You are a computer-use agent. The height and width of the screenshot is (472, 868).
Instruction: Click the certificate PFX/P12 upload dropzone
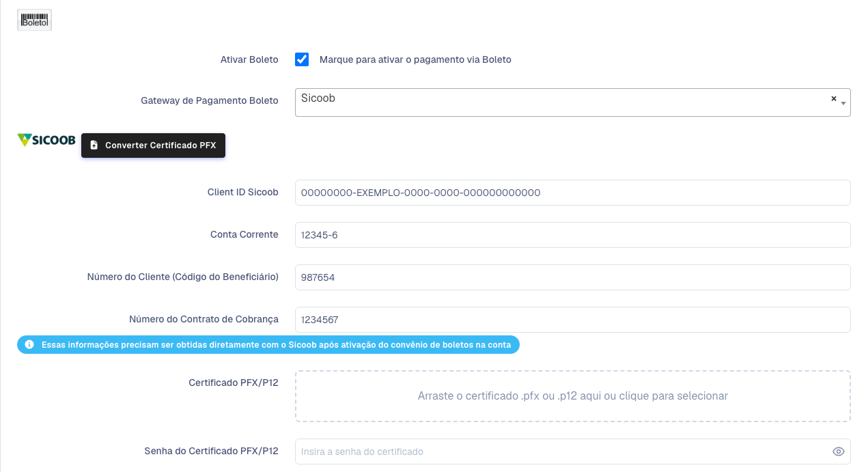tap(572, 396)
